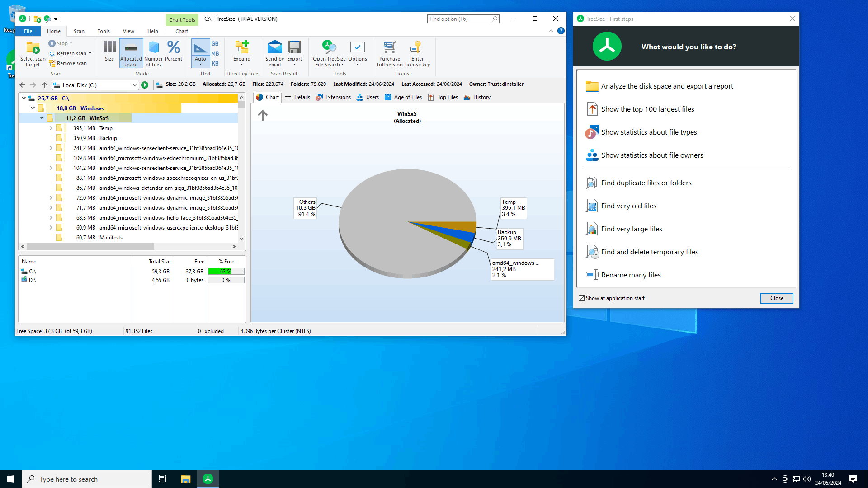This screenshot has width=868, height=488.
Task: Switch to the History tab
Action: pyautogui.click(x=477, y=97)
